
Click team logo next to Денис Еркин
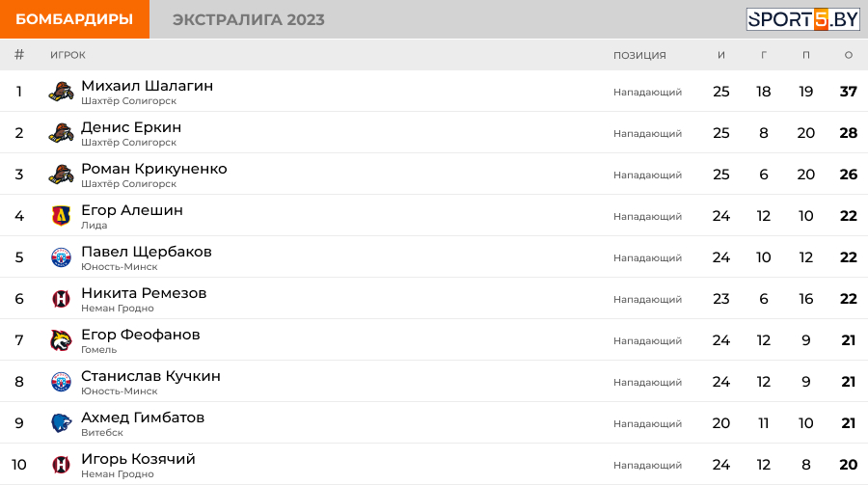61,133
